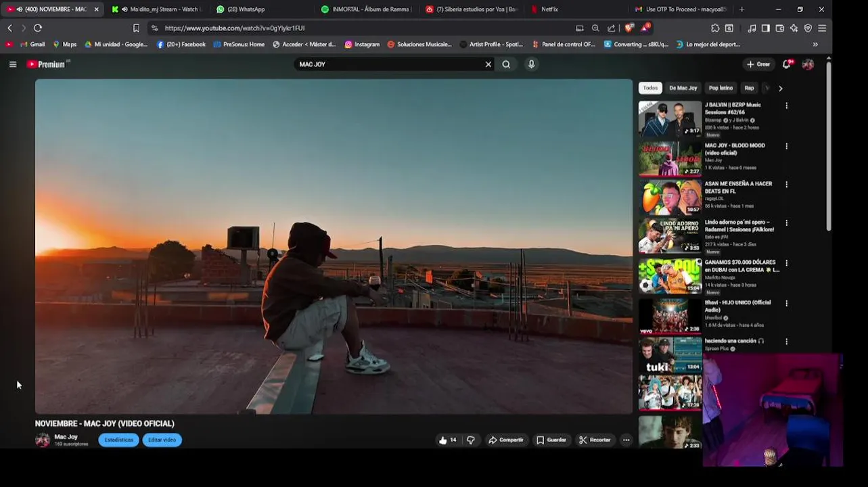Open the browser zoom magnifier icon

pos(595,28)
